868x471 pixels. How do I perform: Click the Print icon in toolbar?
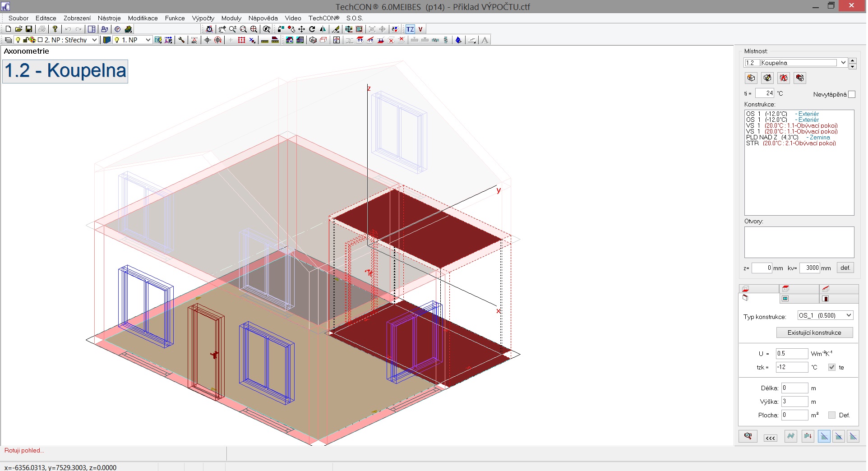click(42, 29)
